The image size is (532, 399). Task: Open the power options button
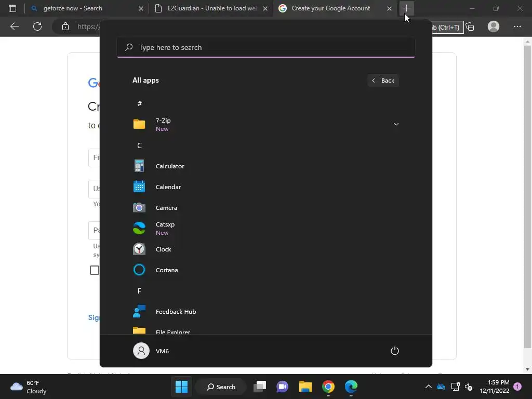395,351
